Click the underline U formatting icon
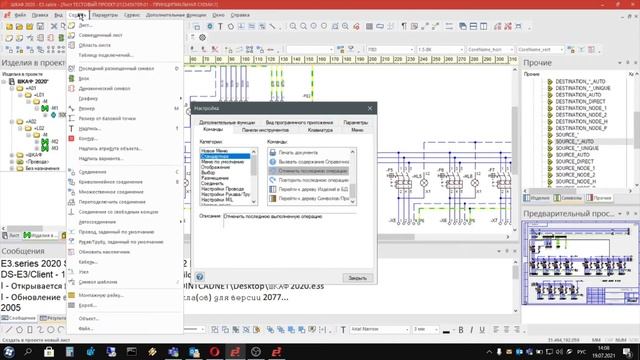Viewport: 640px width, 360px height. point(482,330)
